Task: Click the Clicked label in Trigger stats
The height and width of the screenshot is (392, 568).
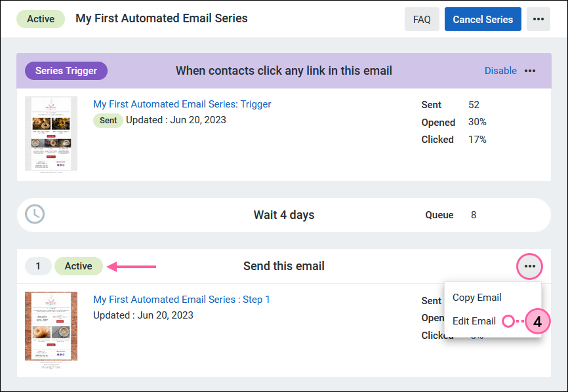Action: click(x=437, y=140)
